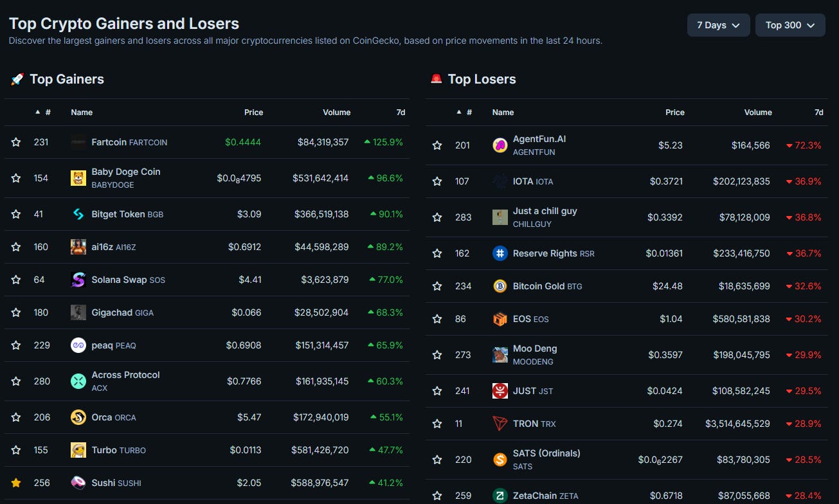Click JUST's 29.5% loss value
The image size is (839, 504).
pyautogui.click(x=804, y=391)
